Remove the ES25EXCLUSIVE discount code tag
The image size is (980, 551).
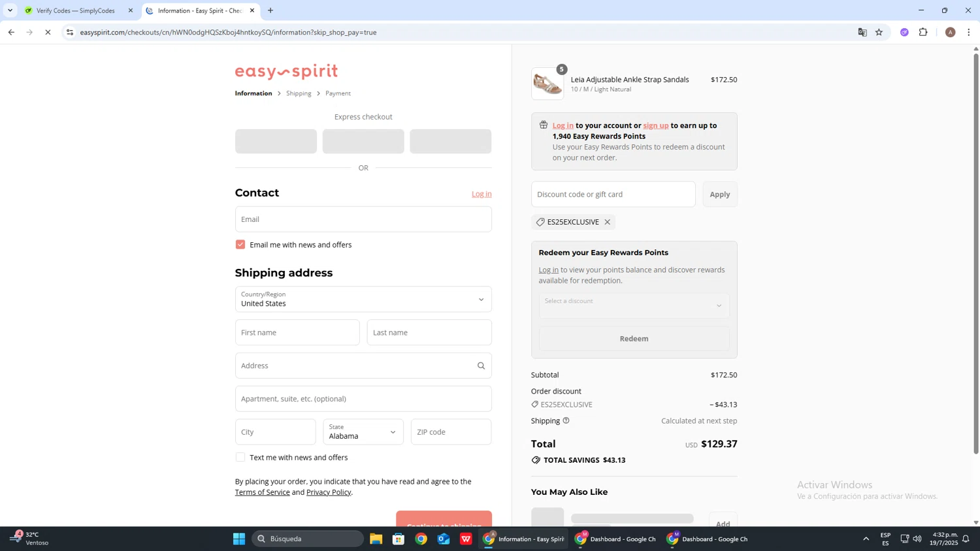coord(607,222)
